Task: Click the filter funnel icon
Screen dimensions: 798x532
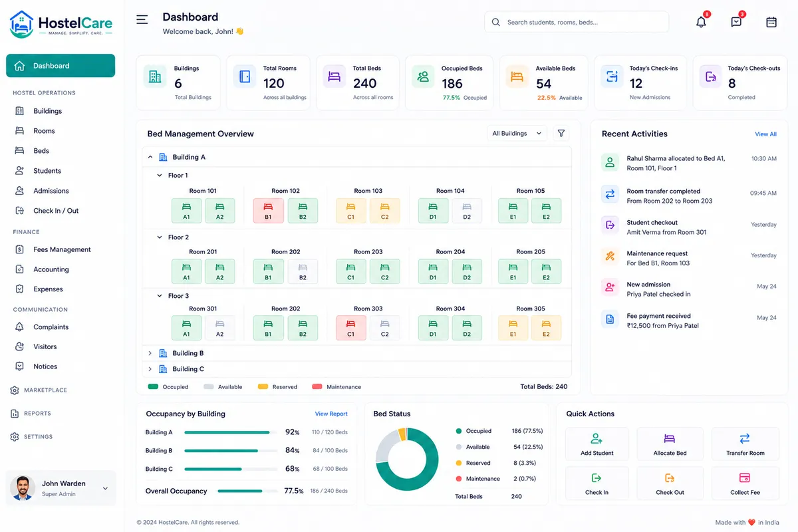Action: coord(561,134)
